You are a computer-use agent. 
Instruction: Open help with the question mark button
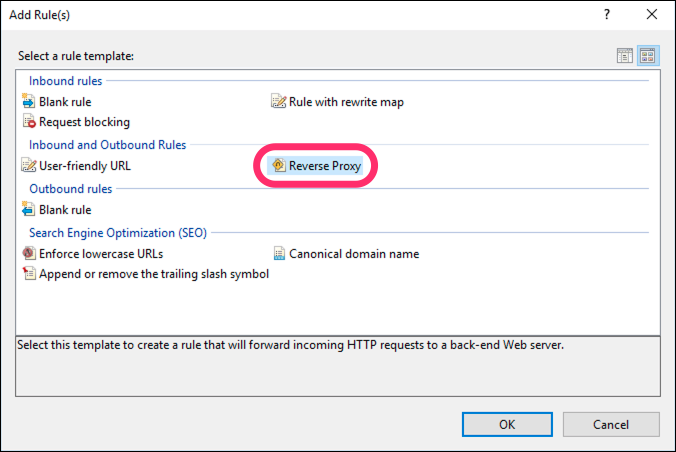pos(606,16)
